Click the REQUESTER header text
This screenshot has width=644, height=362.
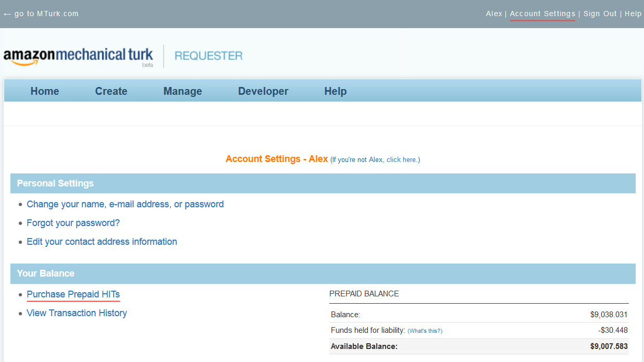point(208,56)
